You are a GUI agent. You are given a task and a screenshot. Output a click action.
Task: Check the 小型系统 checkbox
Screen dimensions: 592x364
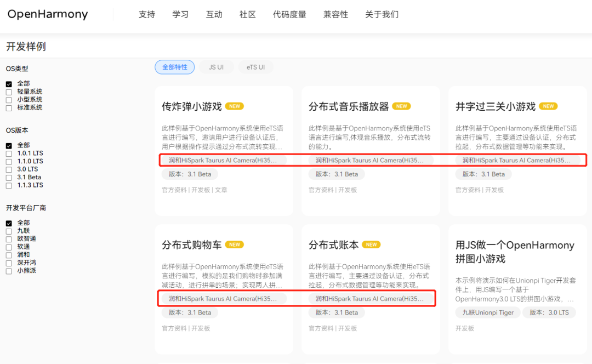pyautogui.click(x=9, y=100)
